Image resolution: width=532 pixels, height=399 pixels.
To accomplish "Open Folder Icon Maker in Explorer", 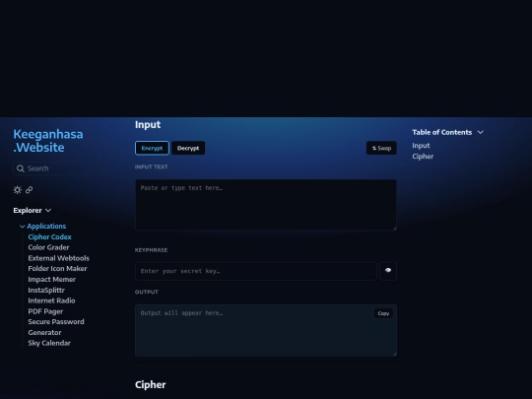I will click(57, 269).
